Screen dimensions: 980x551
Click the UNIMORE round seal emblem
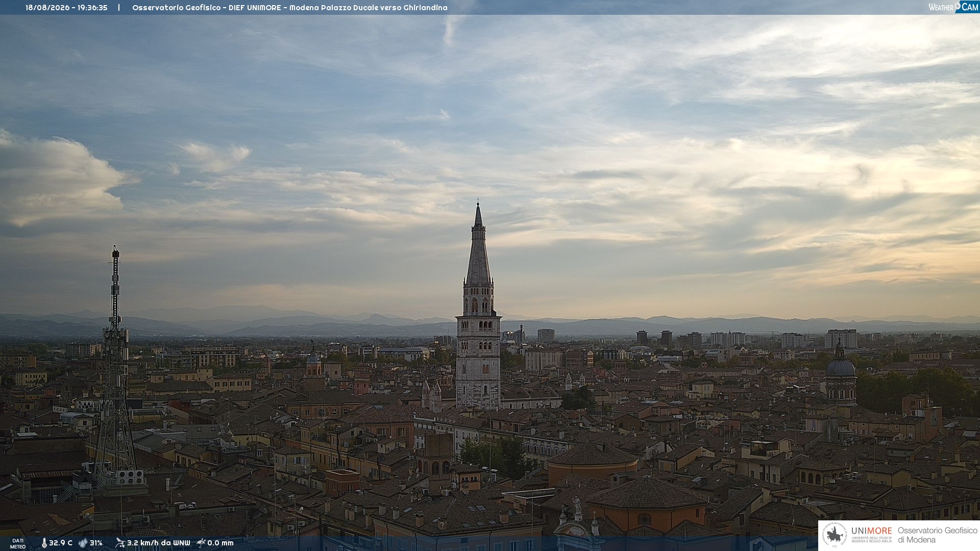point(835,535)
